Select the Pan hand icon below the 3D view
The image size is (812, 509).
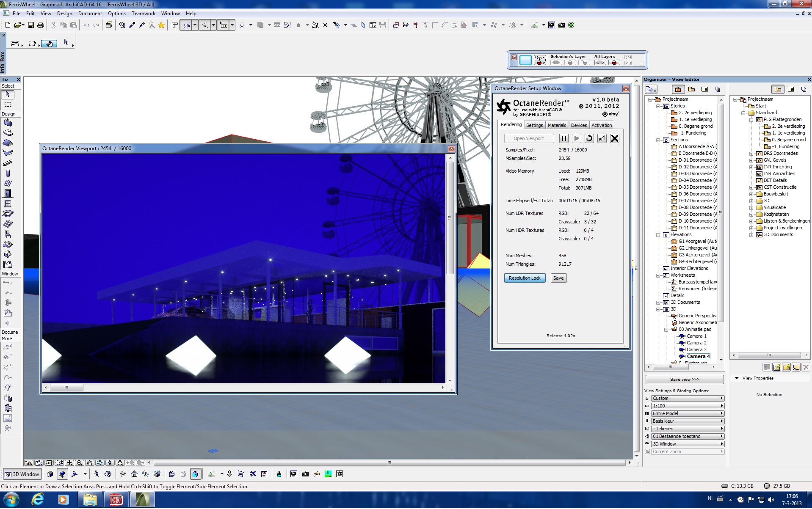click(x=90, y=463)
